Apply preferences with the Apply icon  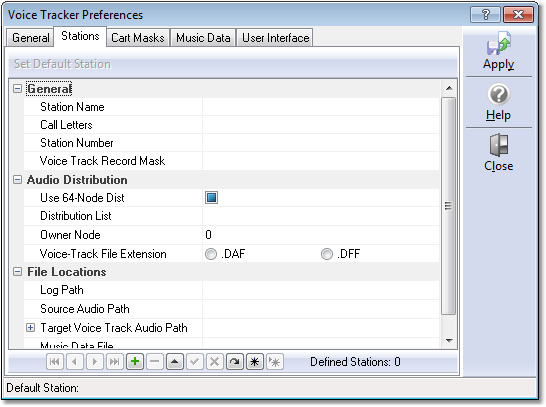[x=499, y=51]
